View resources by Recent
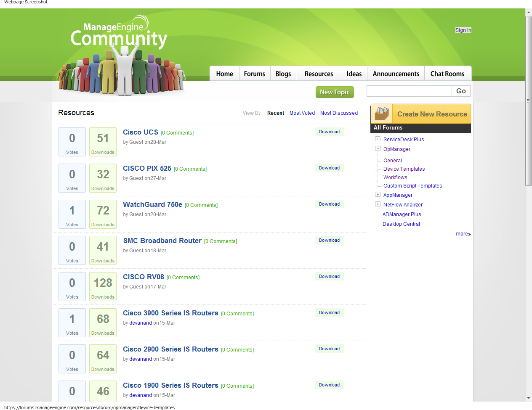The image size is (532, 410). [276, 113]
